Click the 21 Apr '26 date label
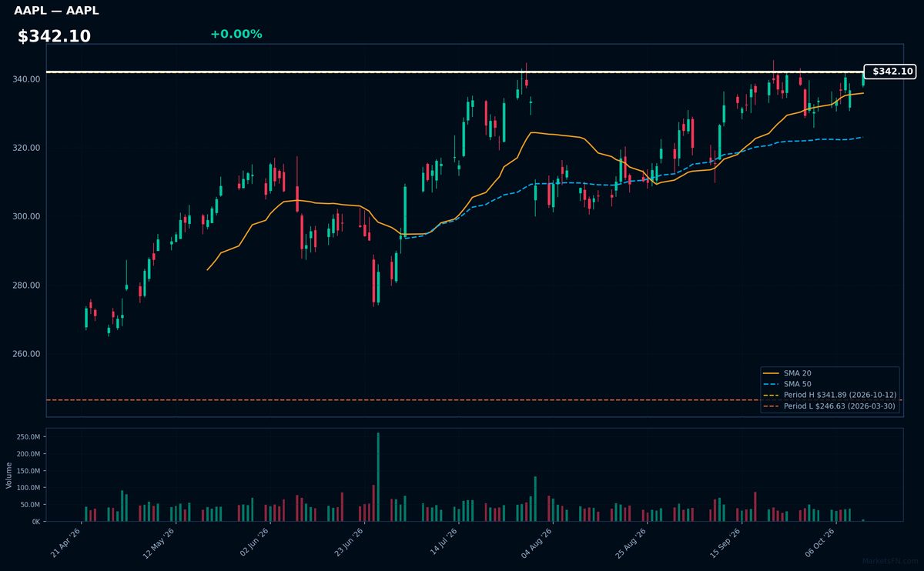This screenshot has height=571, width=924. click(x=65, y=543)
